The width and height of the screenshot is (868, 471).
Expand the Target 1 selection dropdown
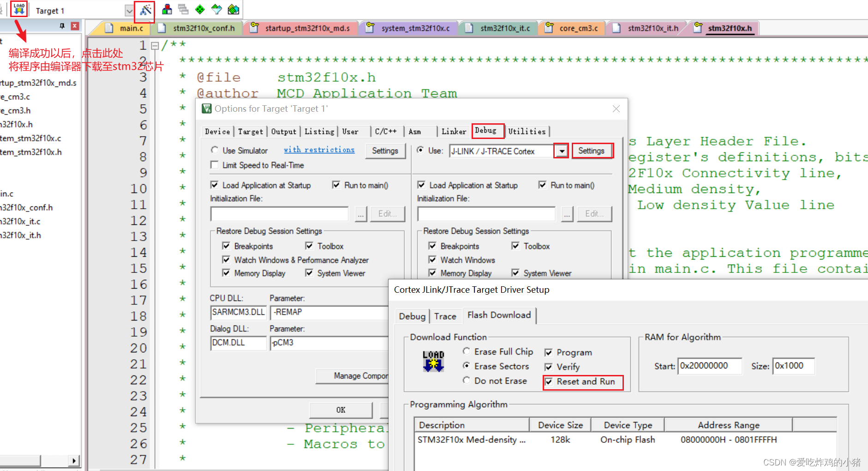tap(129, 10)
